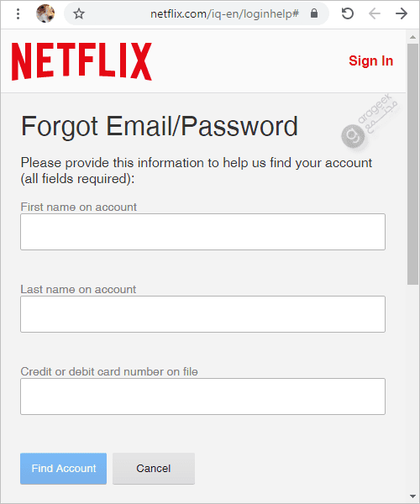Go back to the previous page
Viewport: 420px width, 504px height.
pyautogui.click(x=375, y=13)
